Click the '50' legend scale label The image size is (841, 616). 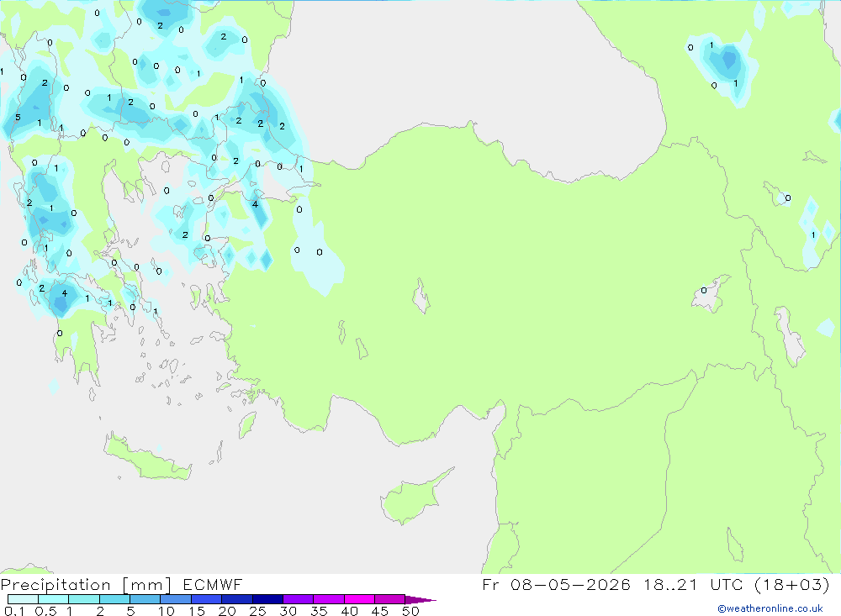pos(410,611)
